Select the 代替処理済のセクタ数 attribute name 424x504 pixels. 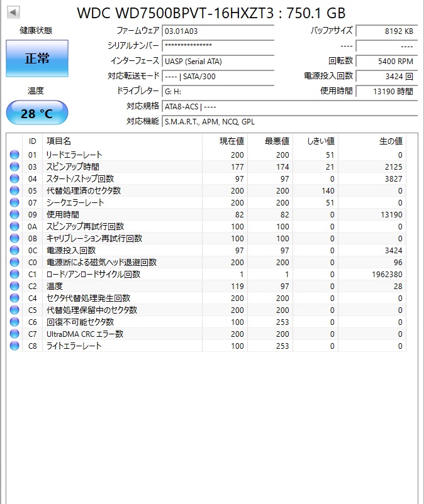click(84, 190)
